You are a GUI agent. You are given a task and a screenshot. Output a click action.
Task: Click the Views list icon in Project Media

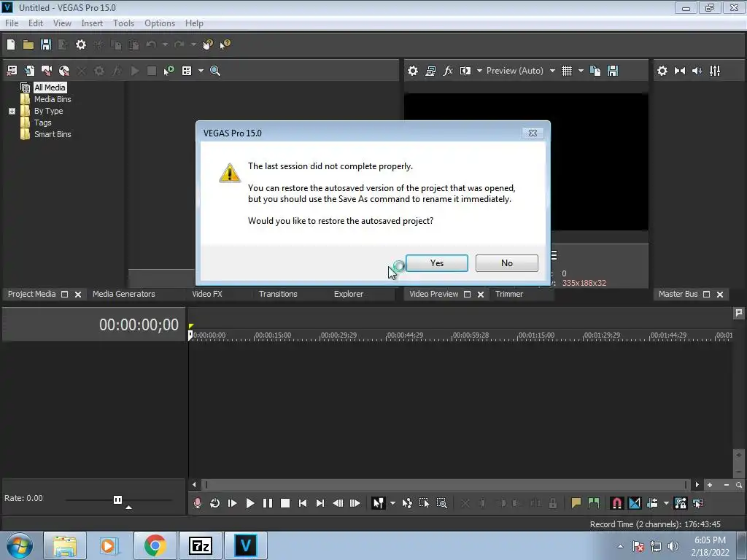click(187, 71)
